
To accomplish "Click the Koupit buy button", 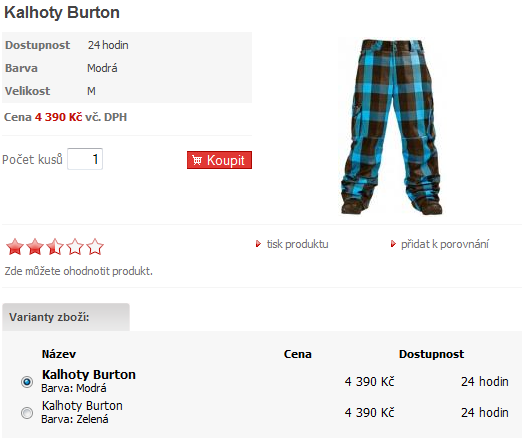I will [x=219, y=160].
